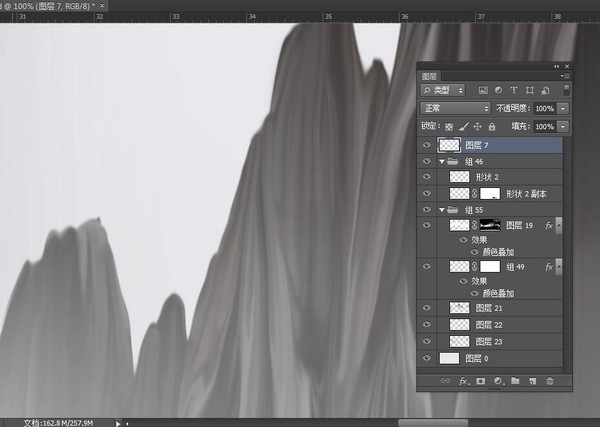The image size is (600, 427).
Task: Lock transparent pixels icon
Action: (449, 127)
